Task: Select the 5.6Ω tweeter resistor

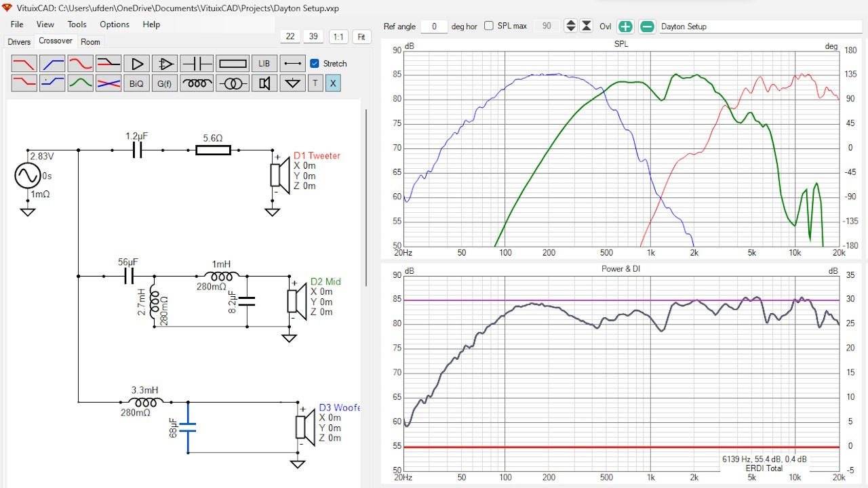Action: [x=213, y=150]
